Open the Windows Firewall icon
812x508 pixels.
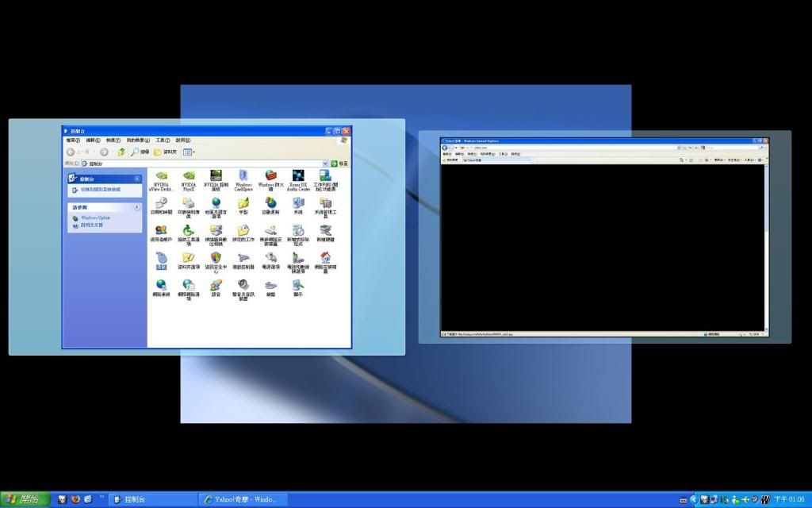(270, 176)
